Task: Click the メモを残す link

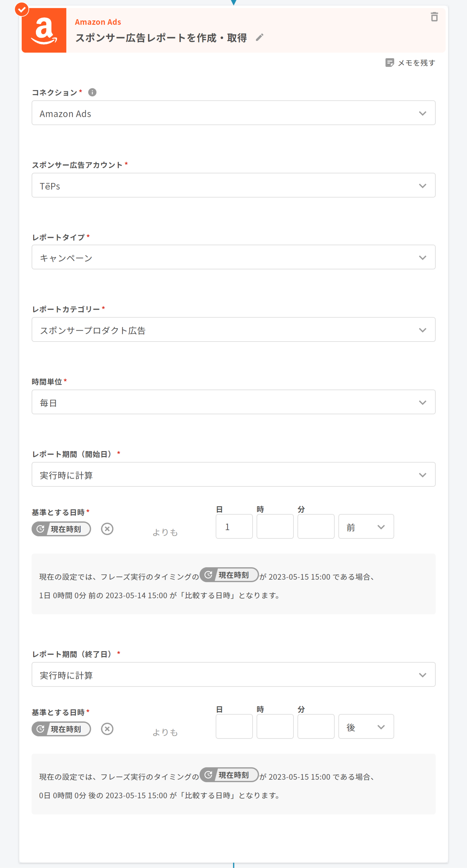Action: click(416, 63)
